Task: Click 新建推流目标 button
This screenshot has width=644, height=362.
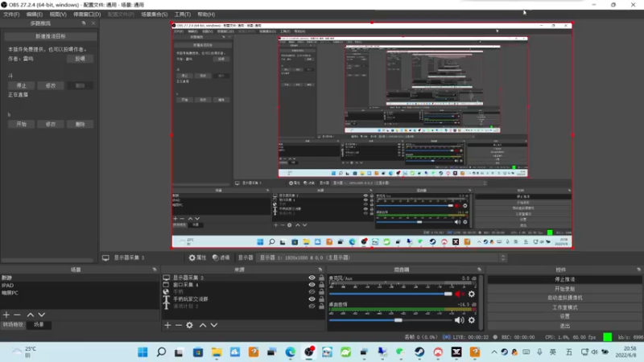Action: 51,36
